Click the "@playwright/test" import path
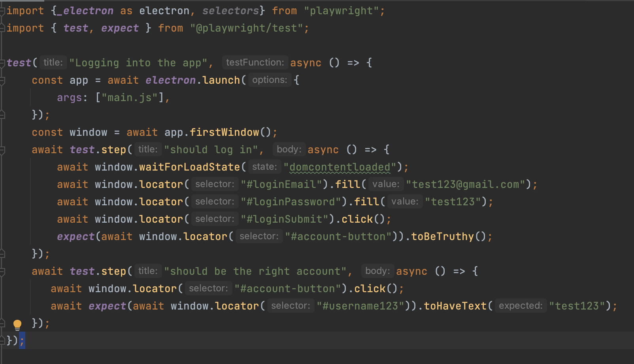The width and height of the screenshot is (634, 364). [247, 28]
